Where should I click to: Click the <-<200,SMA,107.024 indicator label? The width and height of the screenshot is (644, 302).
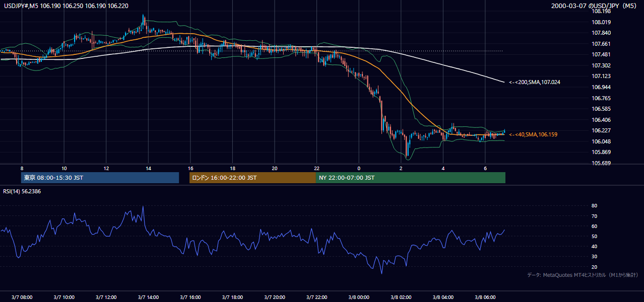[x=535, y=82]
